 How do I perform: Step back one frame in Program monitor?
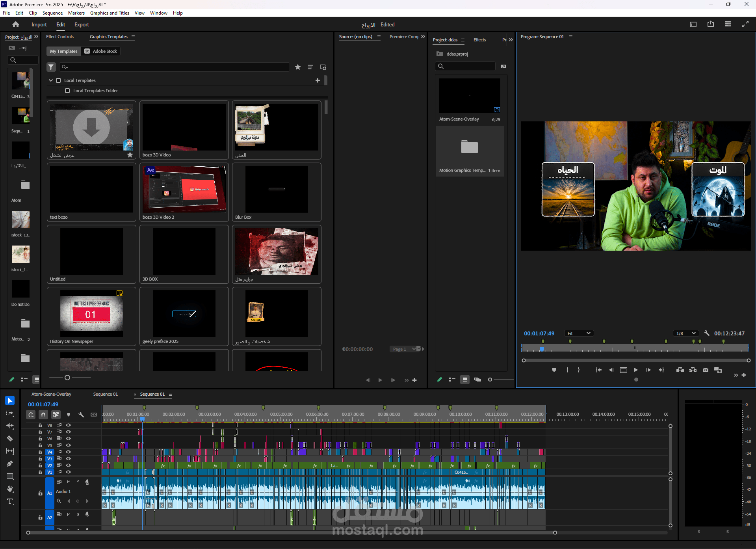[x=611, y=370]
